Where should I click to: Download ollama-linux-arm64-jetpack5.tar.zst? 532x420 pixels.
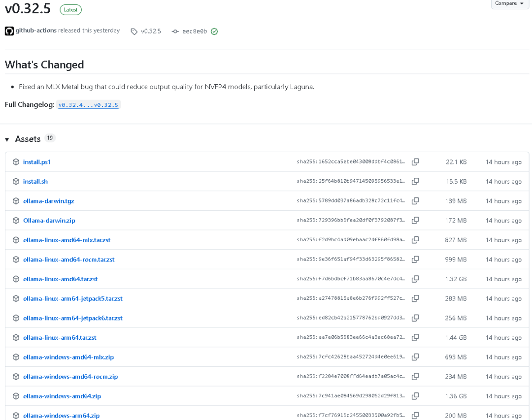click(72, 298)
